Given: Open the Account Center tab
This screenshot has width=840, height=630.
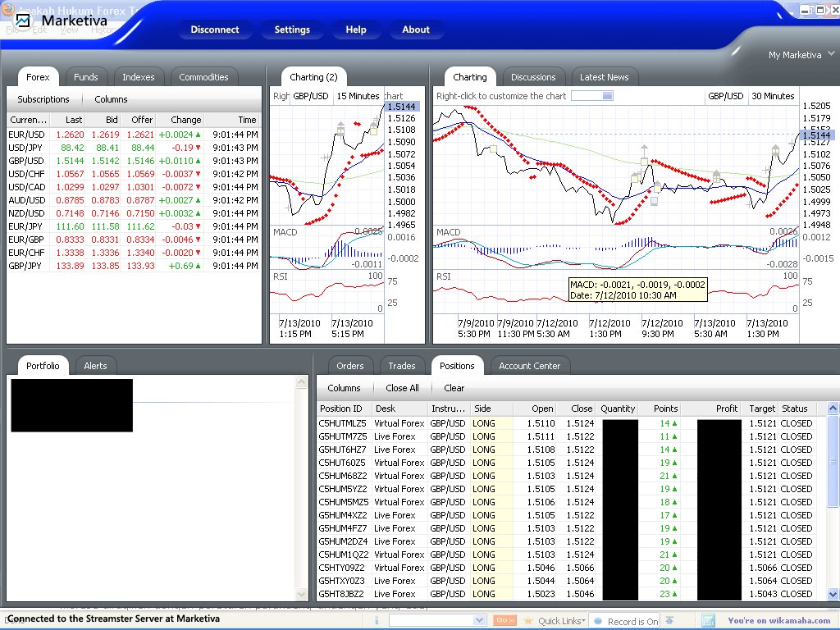Looking at the screenshot, I should 529,366.
